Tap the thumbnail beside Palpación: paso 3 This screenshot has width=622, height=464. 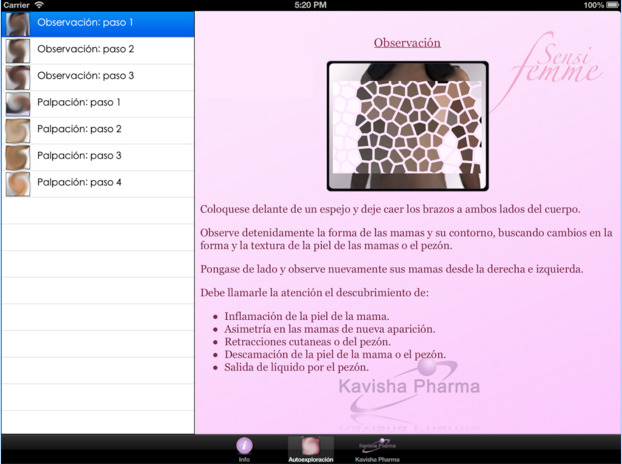coord(17,157)
